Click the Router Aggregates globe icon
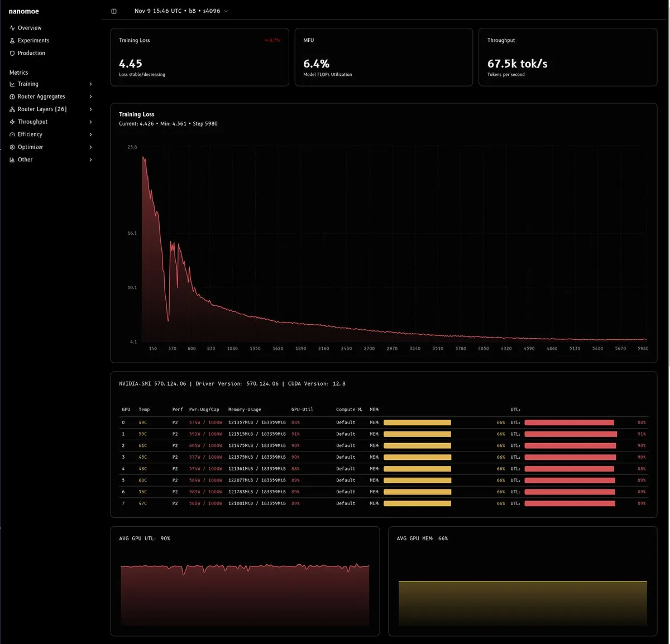The image size is (670, 644). (12, 97)
